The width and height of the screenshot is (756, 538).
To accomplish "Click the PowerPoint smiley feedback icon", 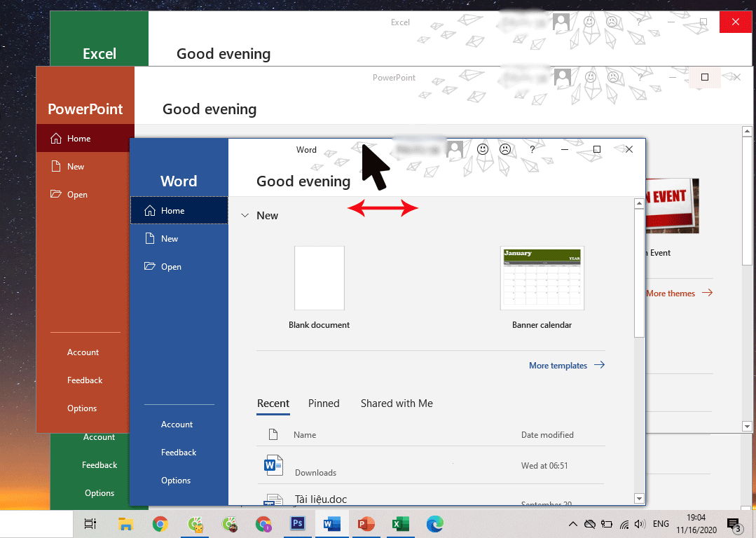I will (x=590, y=77).
